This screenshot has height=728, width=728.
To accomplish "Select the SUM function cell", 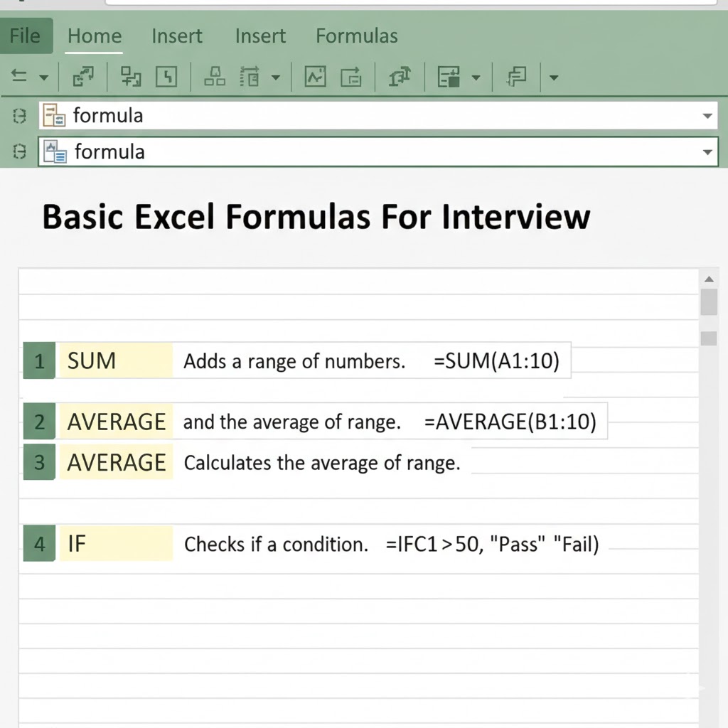I will point(115,361).
